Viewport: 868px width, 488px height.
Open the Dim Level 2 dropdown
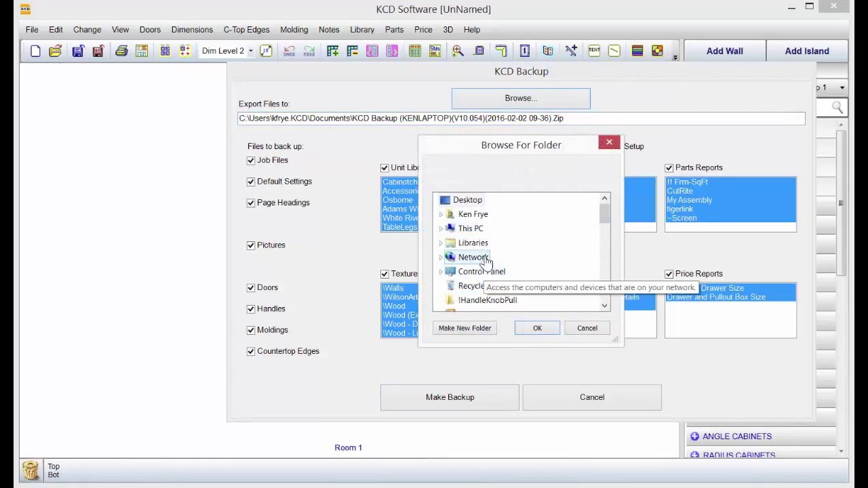tap(250, 51)
